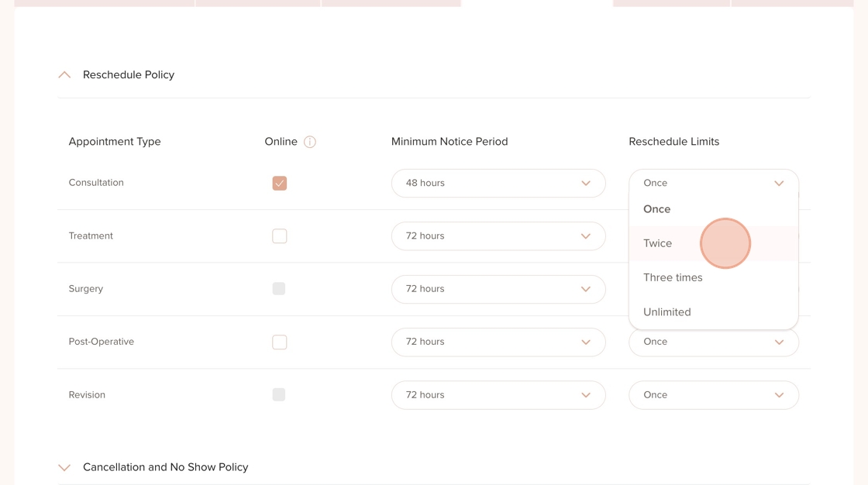Pick "Unlimited" in the open dropdown
Image resolution: width=868 pixels, height=485 pixels.
click(666, 312)
